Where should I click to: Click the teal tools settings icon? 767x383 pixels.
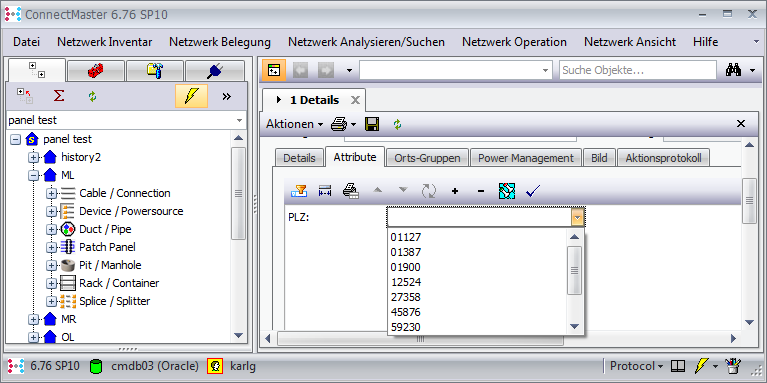click(507, 191)
